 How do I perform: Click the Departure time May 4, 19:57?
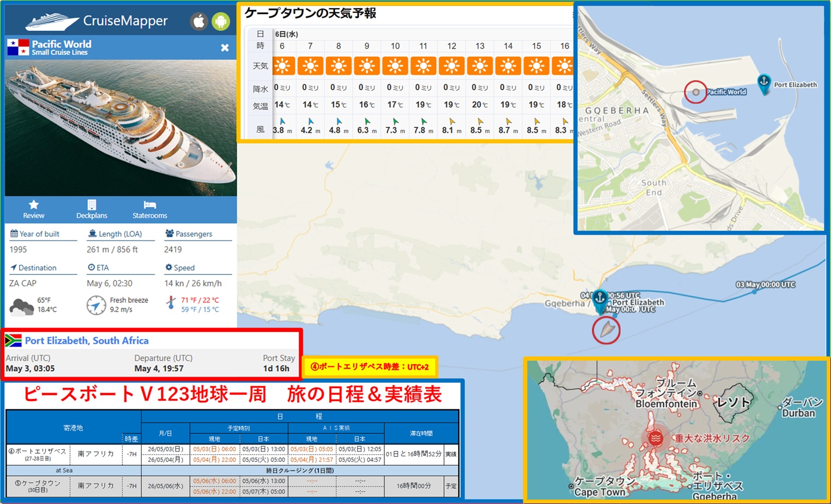coord(159,368)
